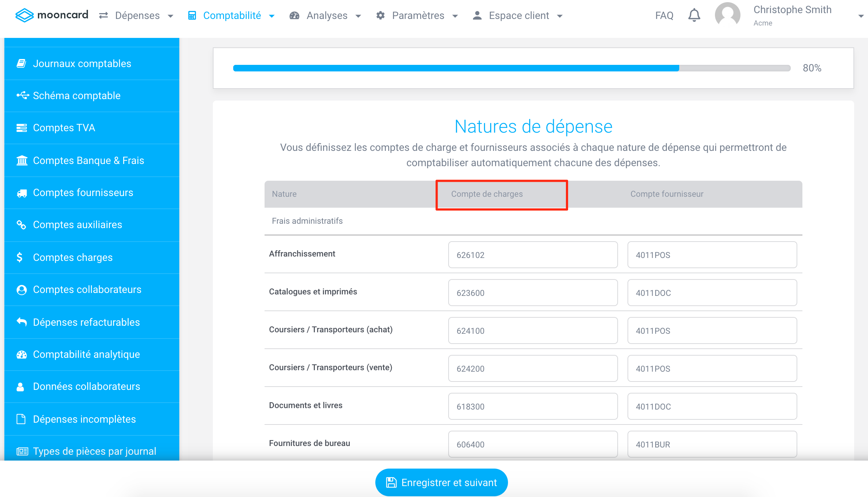Open the FAQ page

point(664,15)
